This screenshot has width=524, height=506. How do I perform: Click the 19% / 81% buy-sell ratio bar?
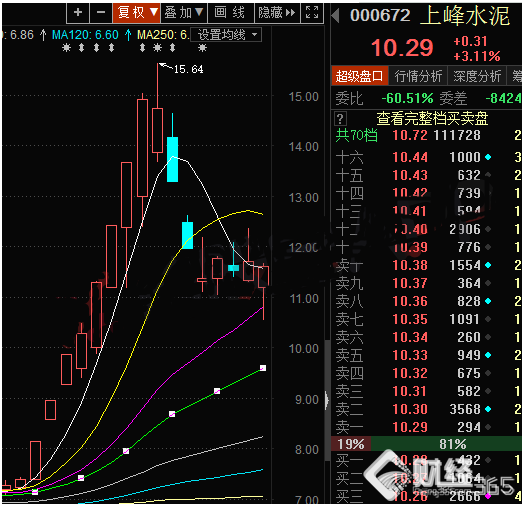click(426, 444)
